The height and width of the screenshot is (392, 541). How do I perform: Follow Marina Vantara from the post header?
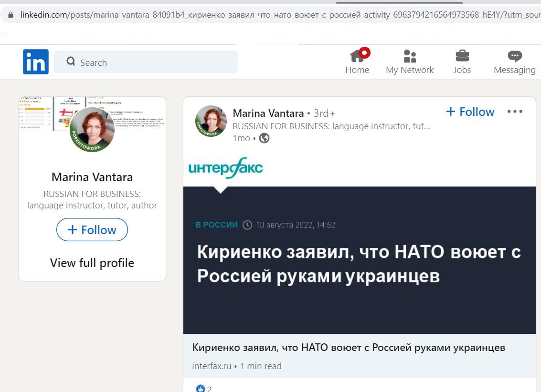pyautogui.click(x=470, y=112)
